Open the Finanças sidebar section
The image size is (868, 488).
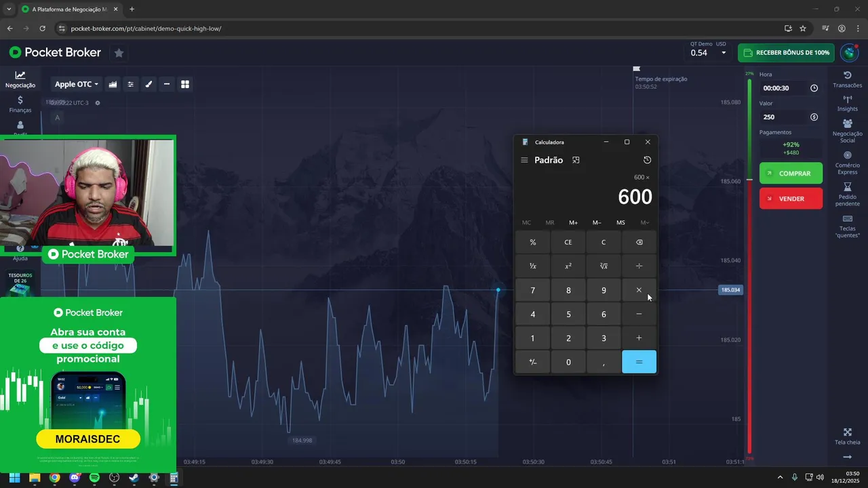click(20, 104)
